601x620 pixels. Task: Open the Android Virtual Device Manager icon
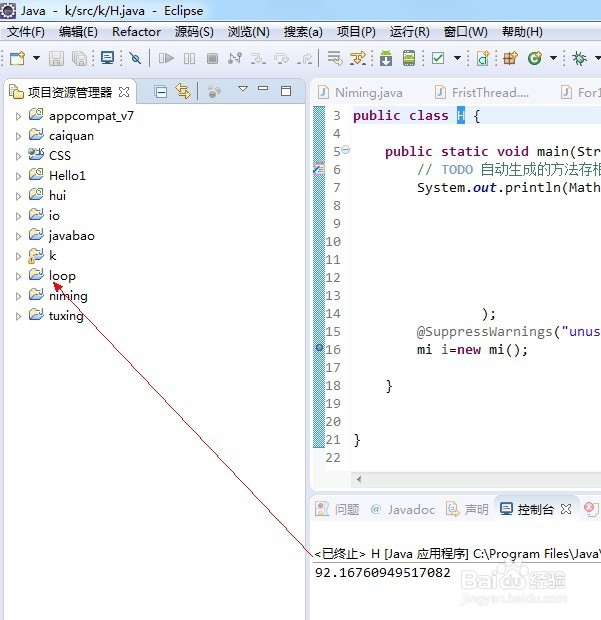click(x=409, y=59)
